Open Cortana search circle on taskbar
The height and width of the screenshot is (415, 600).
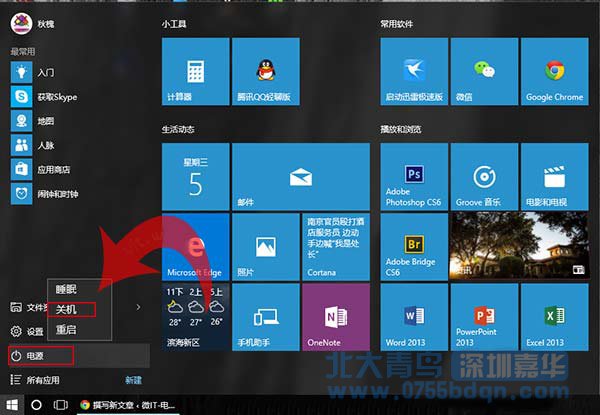coord(36,405)
